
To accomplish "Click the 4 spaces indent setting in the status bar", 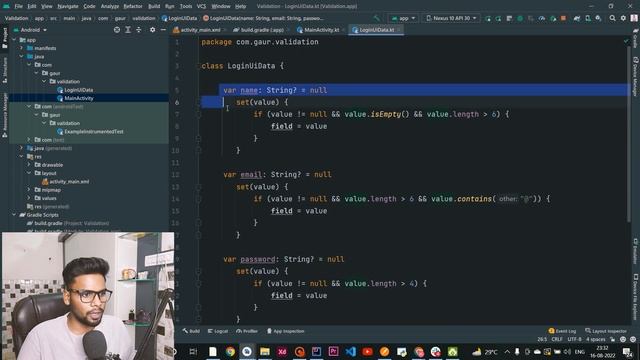I will [596, 339].
